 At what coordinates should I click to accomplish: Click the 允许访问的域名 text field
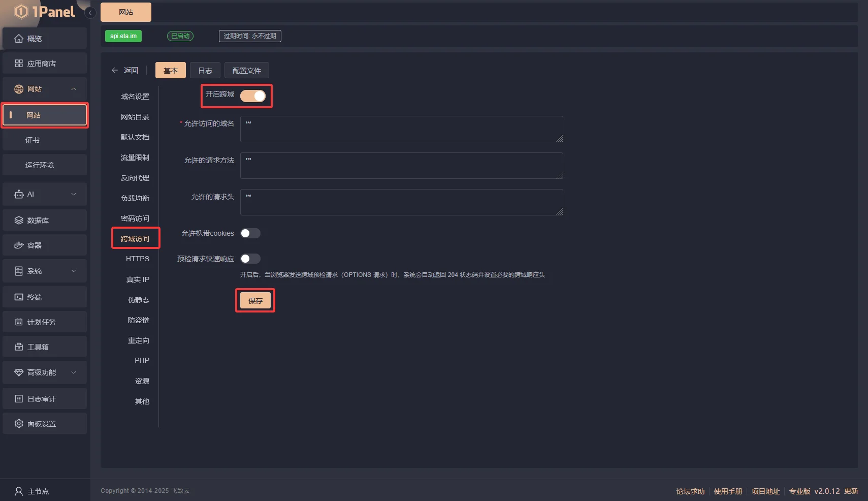click(401, 129)
